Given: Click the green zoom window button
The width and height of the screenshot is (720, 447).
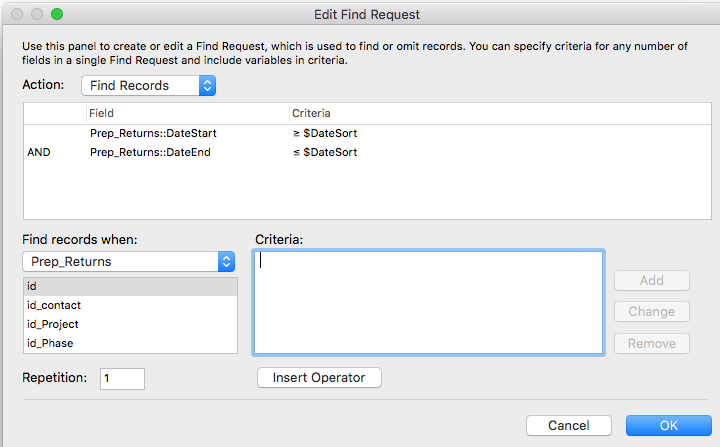Looking at the screenshot, I should click(x=57, y=14).
